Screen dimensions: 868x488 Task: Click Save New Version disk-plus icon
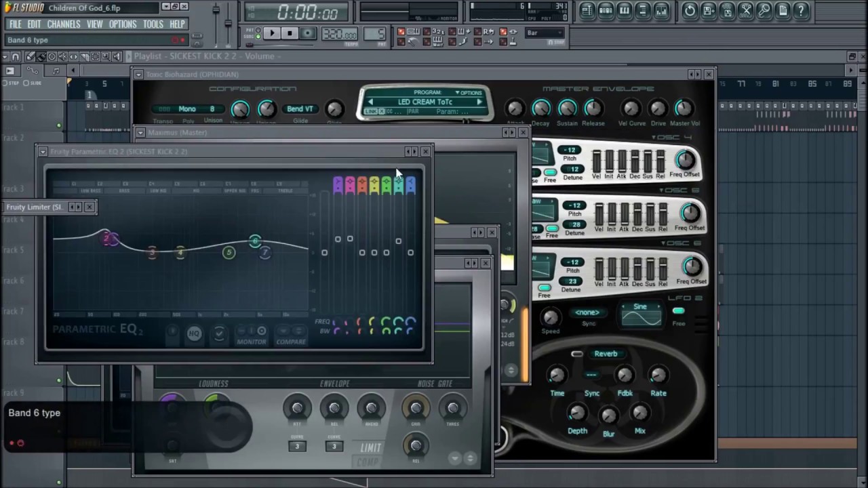point(708,10)
